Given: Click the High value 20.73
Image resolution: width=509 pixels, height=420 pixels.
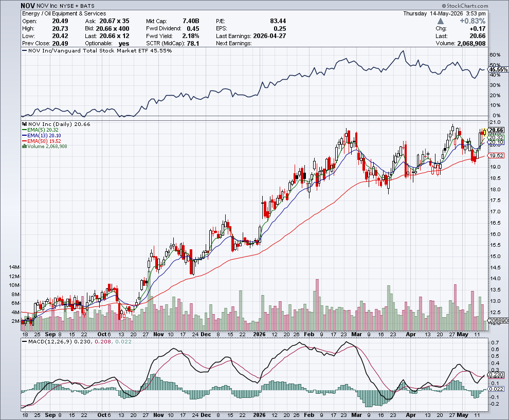Looking at the screenshot, I should click(x=60, y=29).
